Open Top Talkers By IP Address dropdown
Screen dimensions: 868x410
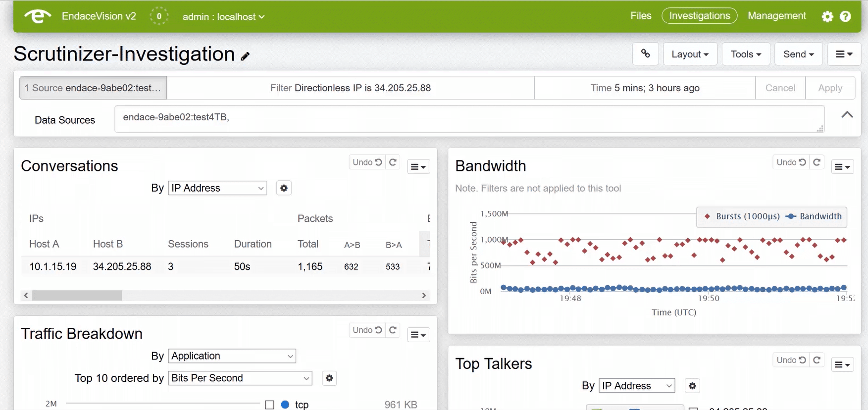(637, 386)
